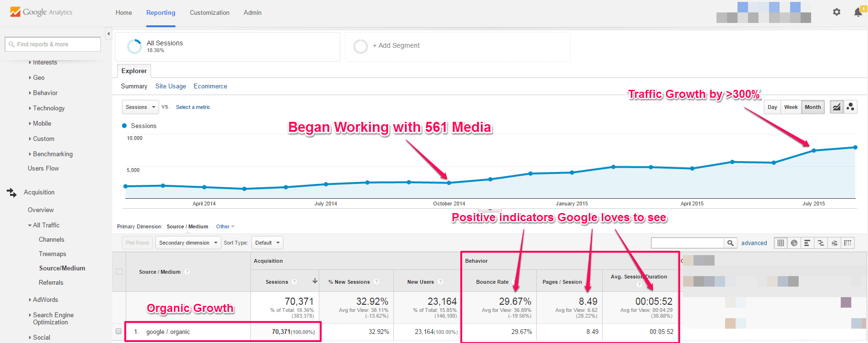Select the pie chart percentage view
Viewport: 868px width, 343px height.
(794, 243)
